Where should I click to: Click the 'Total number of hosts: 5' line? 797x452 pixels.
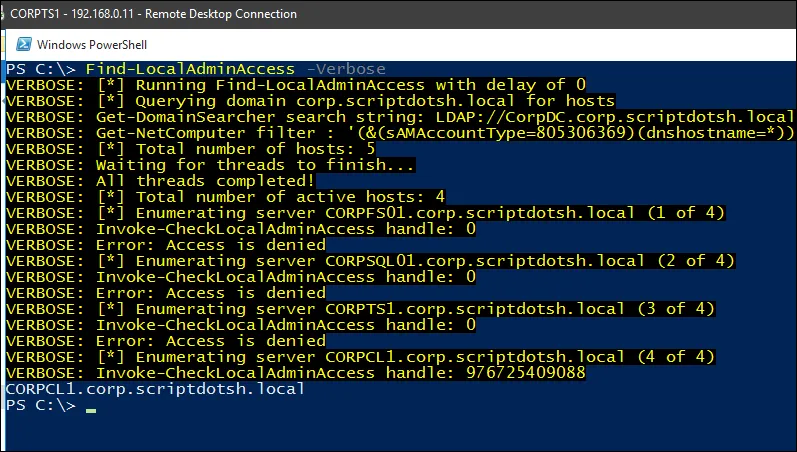click(x=191, y=149)
